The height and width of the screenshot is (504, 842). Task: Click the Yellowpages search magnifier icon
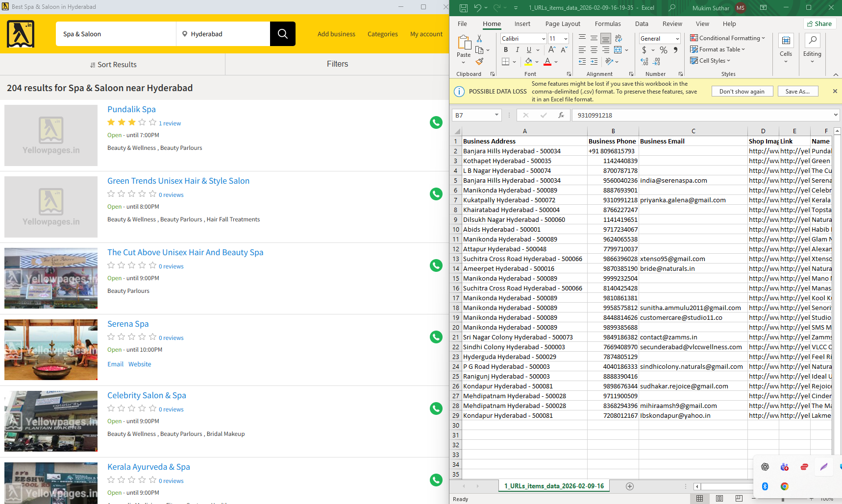282,34
